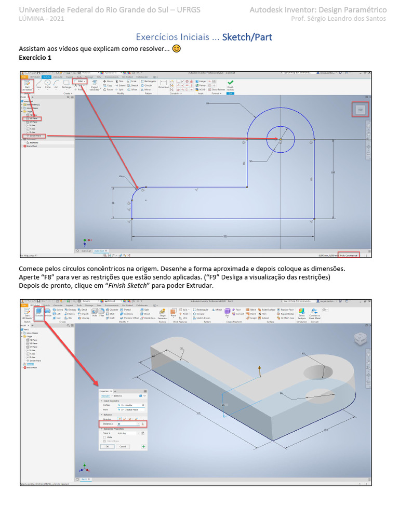
Task: Select Center Point in the sketch screenshot browser
Action: click(34, 136)
